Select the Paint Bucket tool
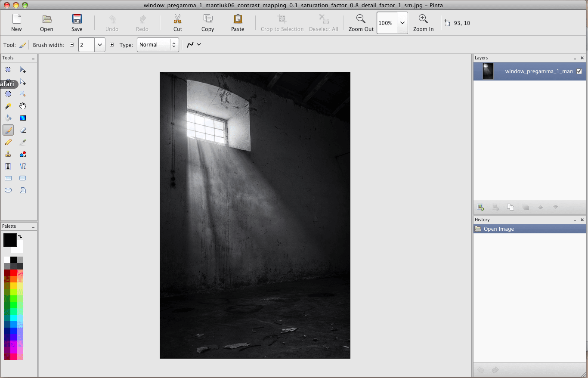Viewport: 588px width, 378px height. point(8,118)
